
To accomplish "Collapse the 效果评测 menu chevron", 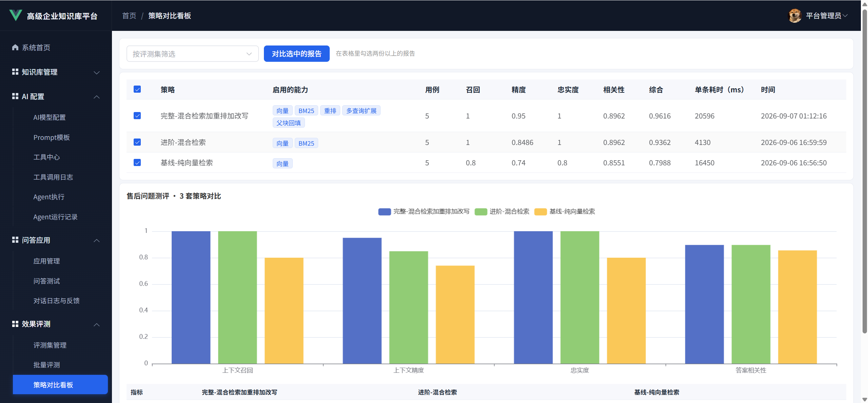I will (97, 324).
